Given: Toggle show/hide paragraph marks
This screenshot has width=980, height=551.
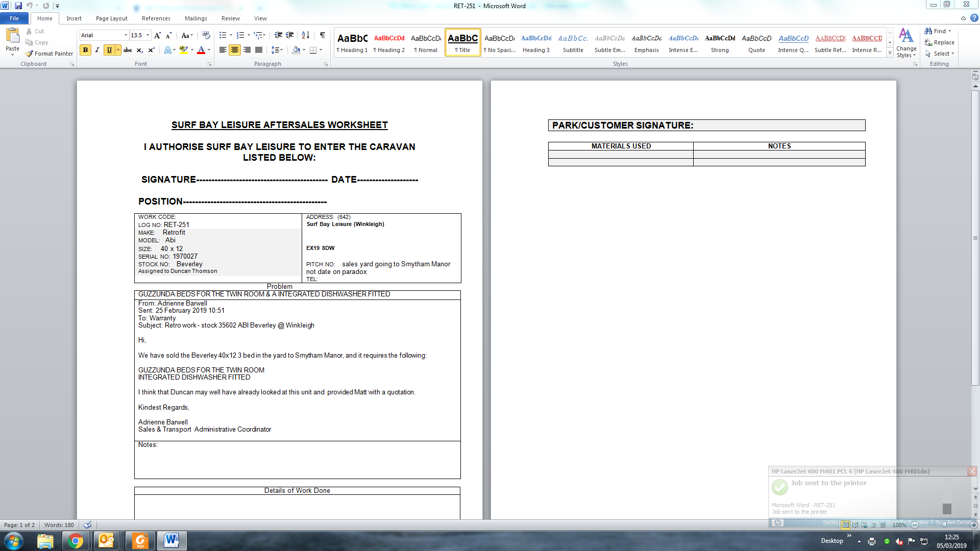Looking at the screenshot, I should pyautogui.click(x=323, y=35).
